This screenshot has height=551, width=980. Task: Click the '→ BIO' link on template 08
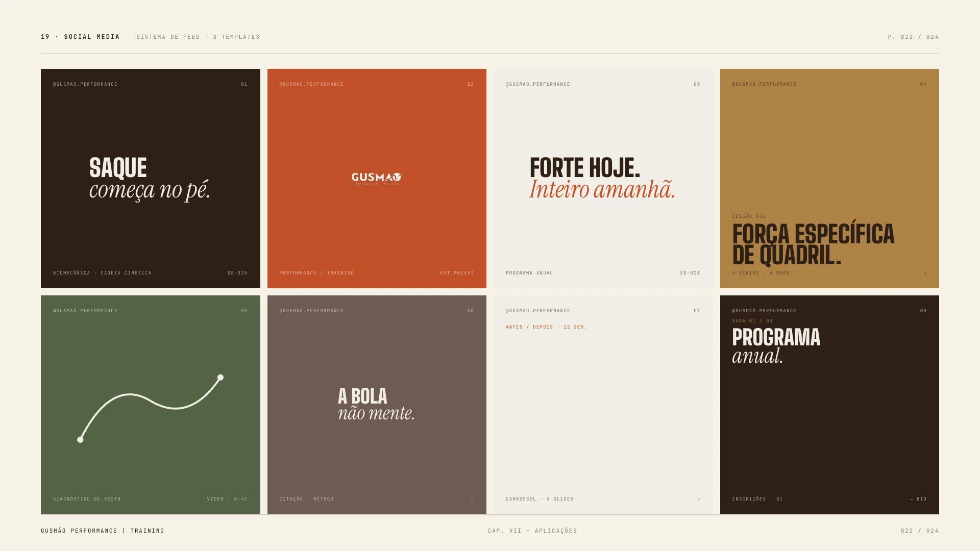point(918,499)
